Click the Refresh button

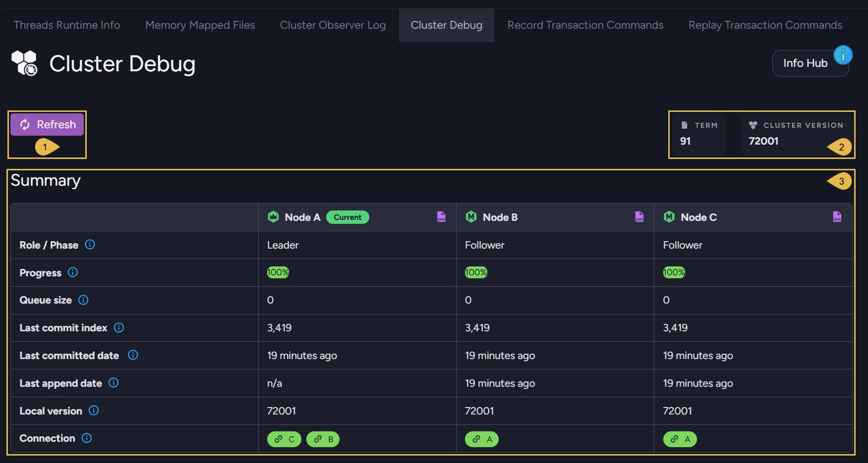47,124
